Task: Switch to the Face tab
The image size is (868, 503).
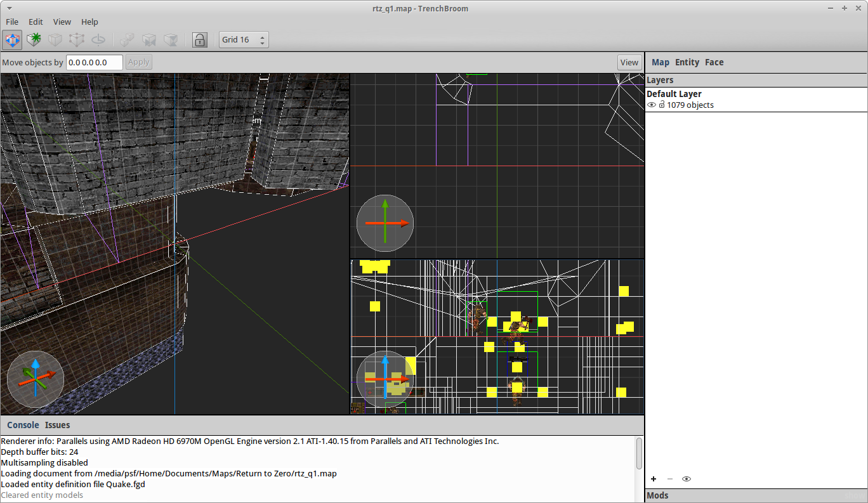Action: point(714,62)
